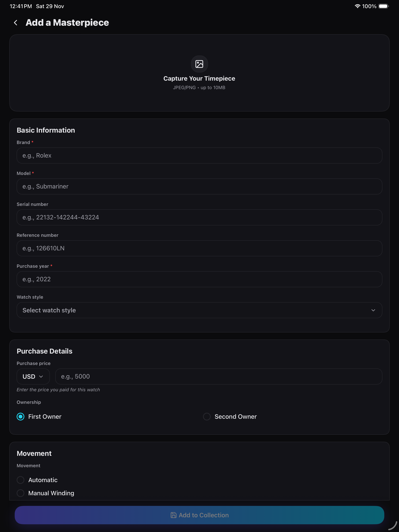Tap Add to Collection button
This screenshot has width=399, height=532.
pos(199,515)
